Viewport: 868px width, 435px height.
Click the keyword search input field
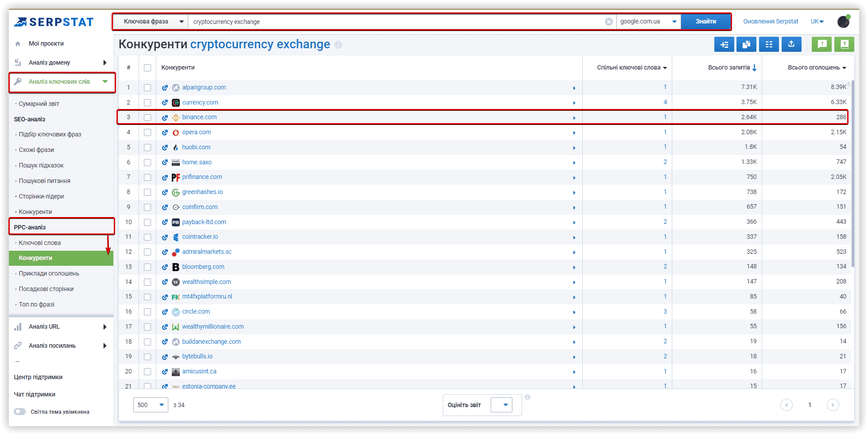(x=396, y=22)
